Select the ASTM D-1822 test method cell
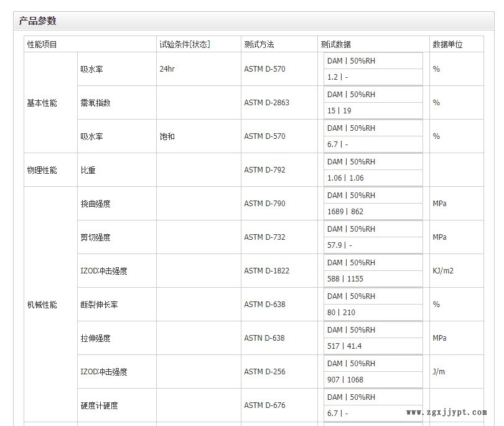The width and height of the screenshot is (504, 426). tap(266, 271)
